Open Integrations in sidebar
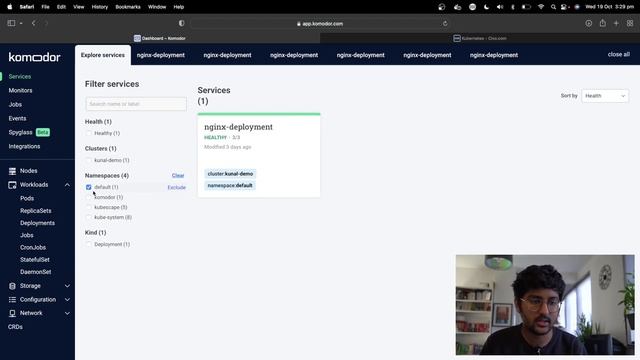 click(x=24, y=146)
